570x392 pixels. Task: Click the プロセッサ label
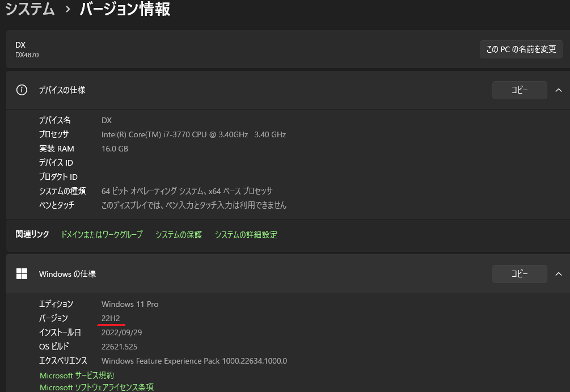tap(54, 134)
